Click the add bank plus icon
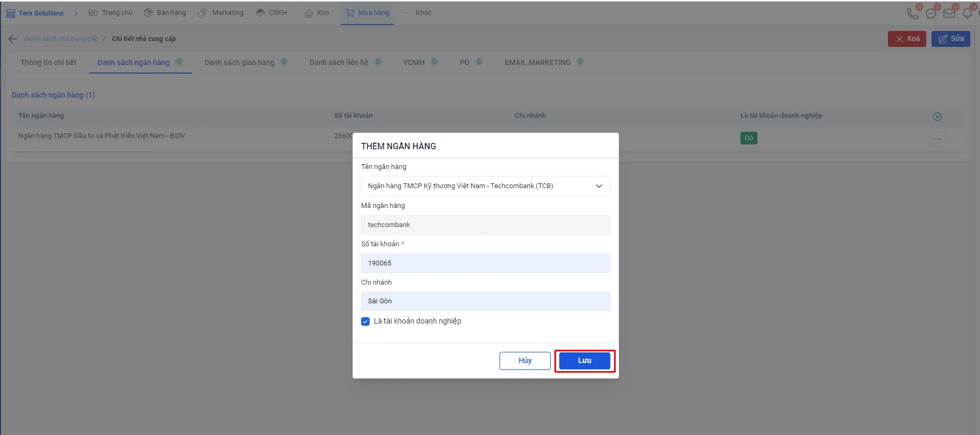This screenshot has height=435, width=980. pos(937,117)
